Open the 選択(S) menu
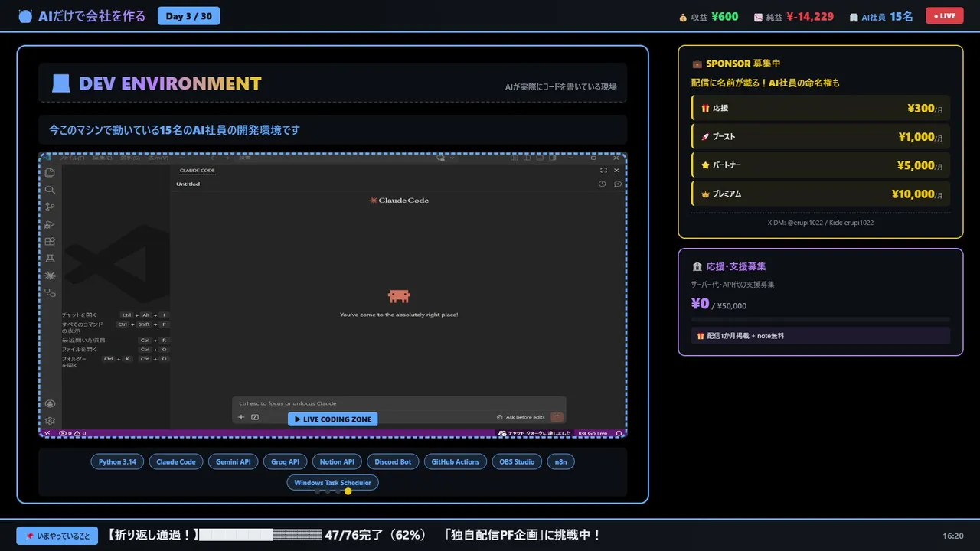Image resolution: width=980 pixels, height=551 pixels. (131, 158)
